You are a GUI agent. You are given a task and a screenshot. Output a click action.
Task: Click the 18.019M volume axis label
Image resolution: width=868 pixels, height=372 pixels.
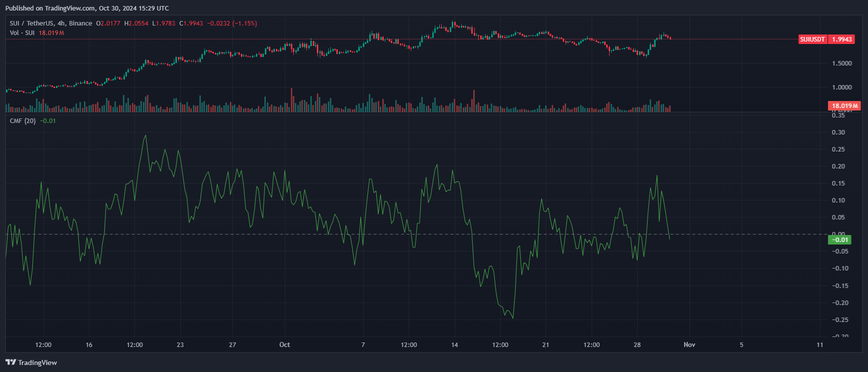click(845, 106)
